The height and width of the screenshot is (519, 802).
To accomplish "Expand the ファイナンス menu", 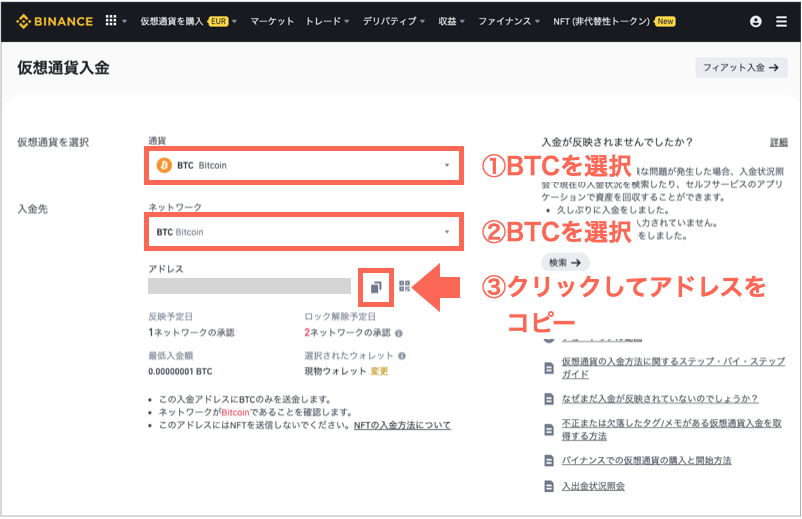I will (x=509, y=21).
